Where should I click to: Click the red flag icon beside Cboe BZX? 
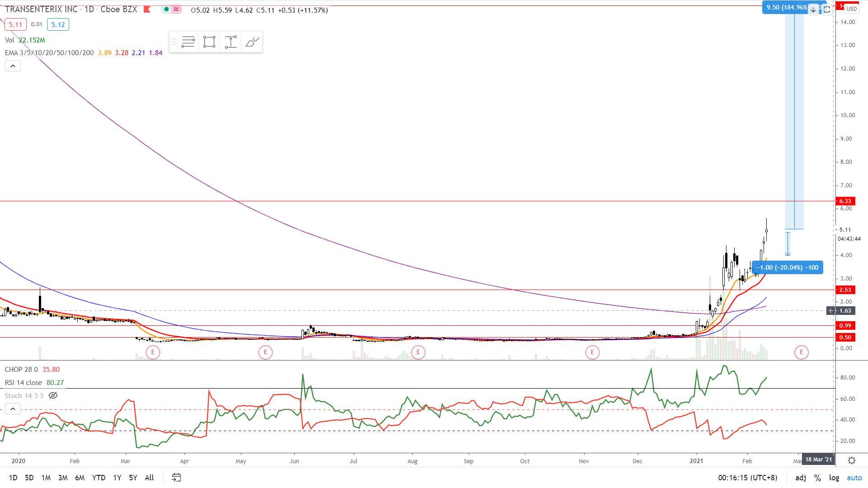point(146,9)
